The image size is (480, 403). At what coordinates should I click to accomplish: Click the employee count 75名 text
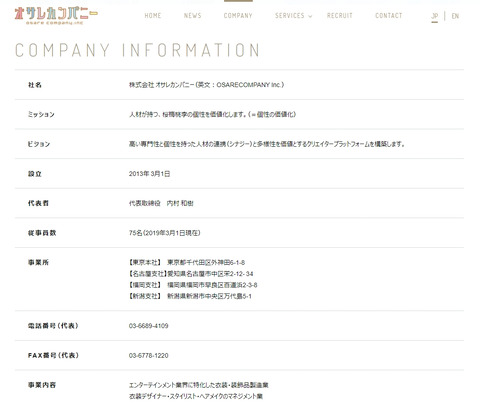pyautogui.click(x=165, y=233)
